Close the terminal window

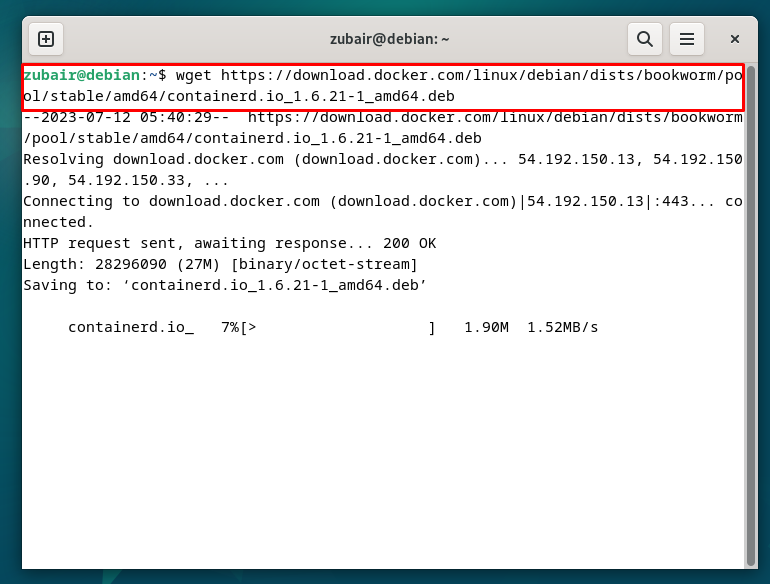734,39
